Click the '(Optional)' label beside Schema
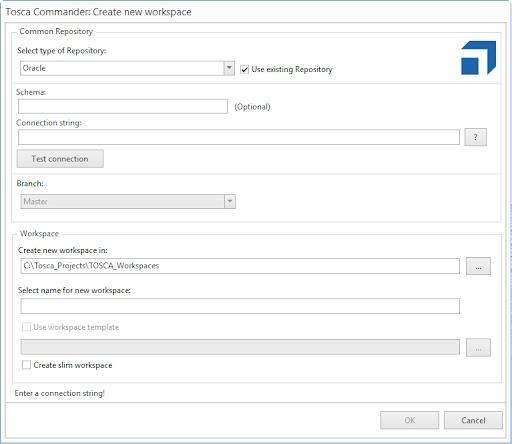The height and width of the screenshot is (444, 512). click(x=252, y=107)
